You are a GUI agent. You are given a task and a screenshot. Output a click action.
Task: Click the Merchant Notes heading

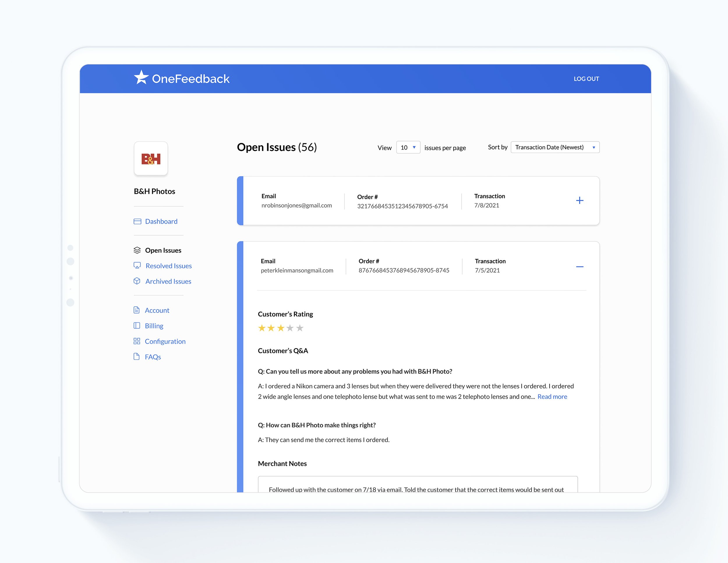[282, 464]
